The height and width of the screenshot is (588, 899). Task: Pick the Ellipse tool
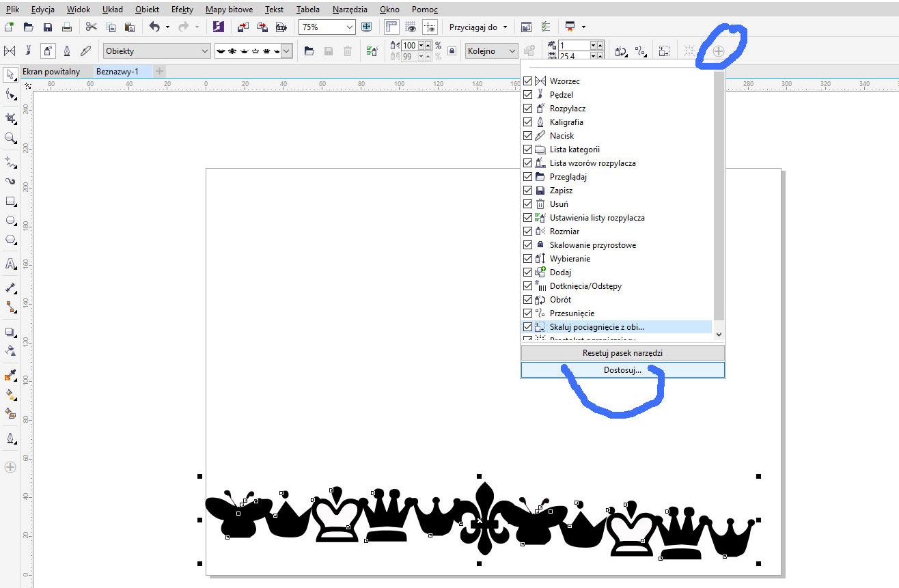[10, 221]
